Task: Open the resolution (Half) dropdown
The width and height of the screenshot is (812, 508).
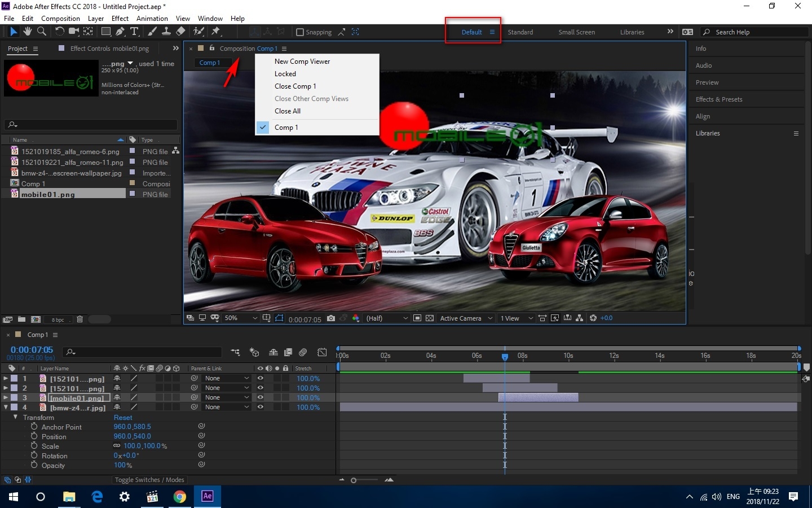Action: tap(387, 318)
